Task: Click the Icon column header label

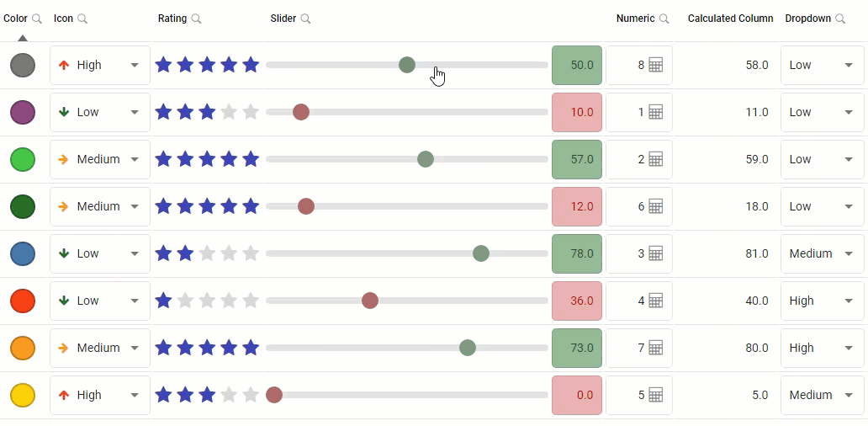Action: click(63, 19)
